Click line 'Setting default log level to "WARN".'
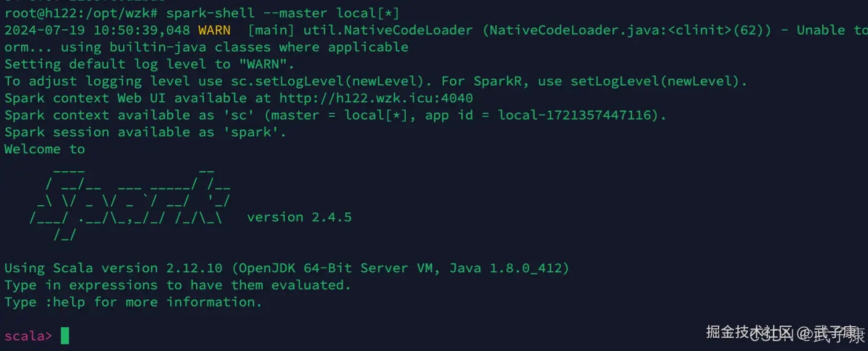868x351 pixels. pos(149,64)
